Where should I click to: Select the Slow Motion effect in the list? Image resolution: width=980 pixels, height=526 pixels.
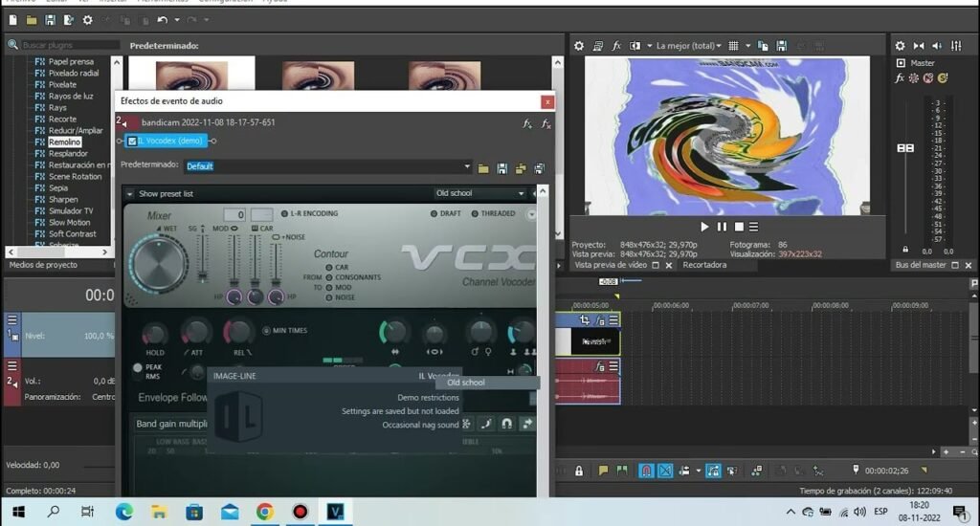pyautogui.click(x=69, y=223)
